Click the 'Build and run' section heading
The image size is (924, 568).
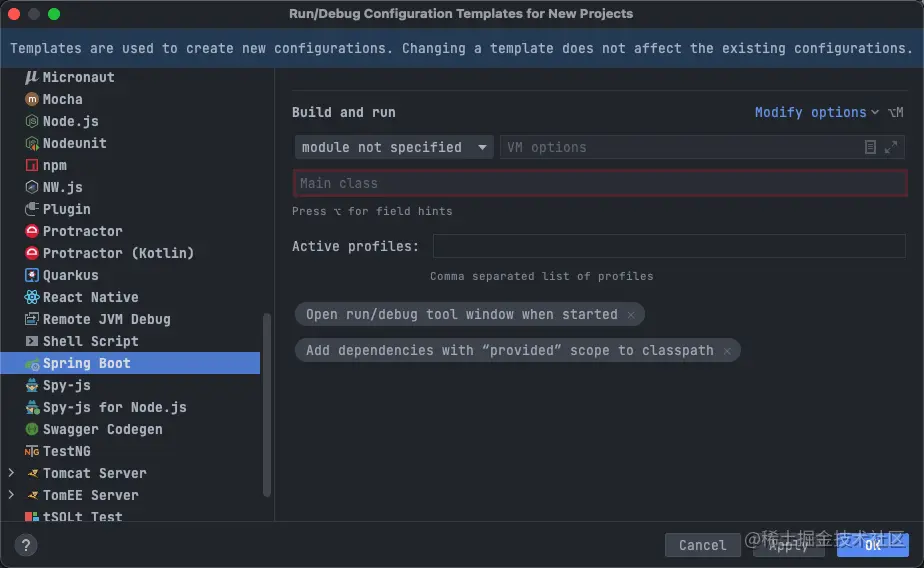pyautogui.click(x=344, y=112)
